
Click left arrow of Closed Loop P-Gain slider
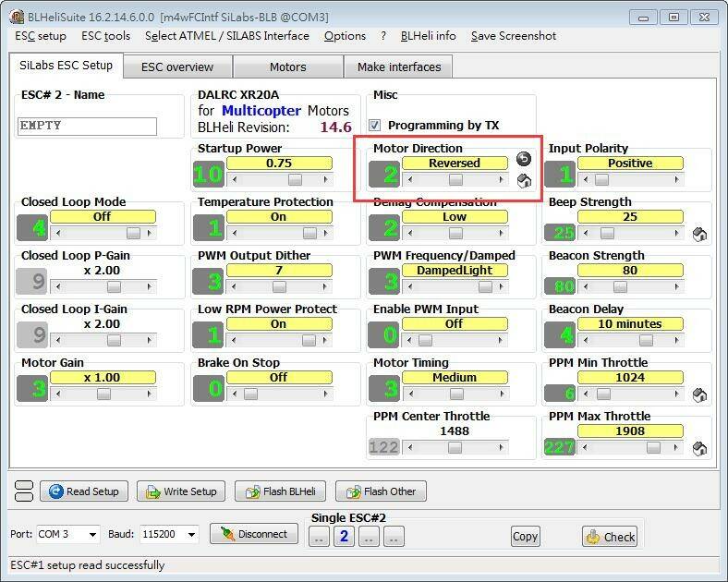(x=58, y=286)
